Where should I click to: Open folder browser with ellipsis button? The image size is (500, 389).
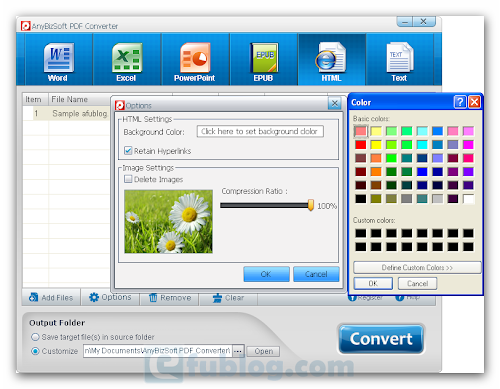[238, 351]
